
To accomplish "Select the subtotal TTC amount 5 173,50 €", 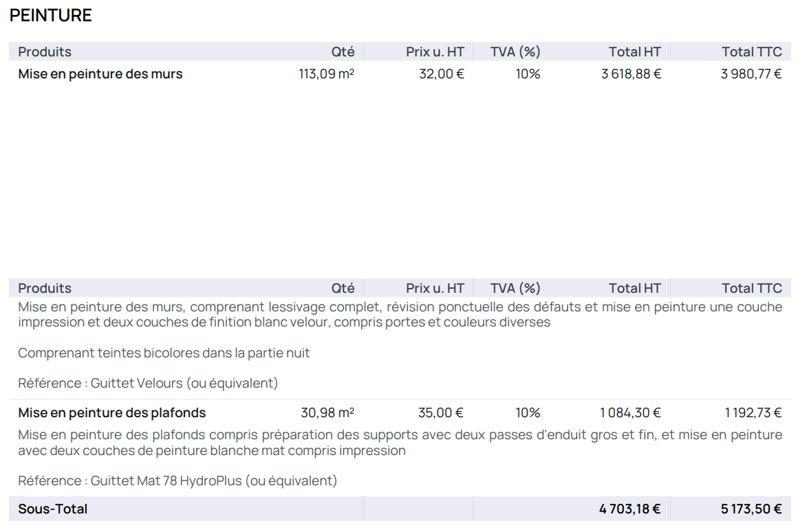I will (x=751, y=509).
